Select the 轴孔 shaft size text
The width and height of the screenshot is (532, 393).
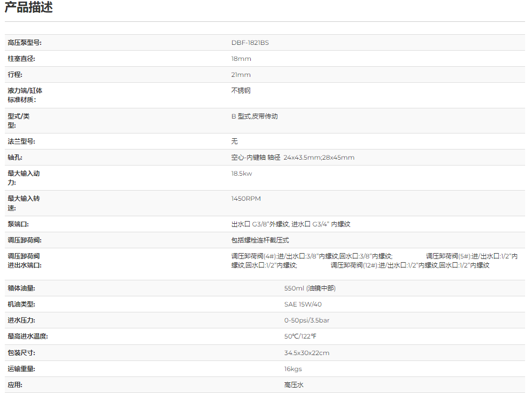click(x=292, y=158)
